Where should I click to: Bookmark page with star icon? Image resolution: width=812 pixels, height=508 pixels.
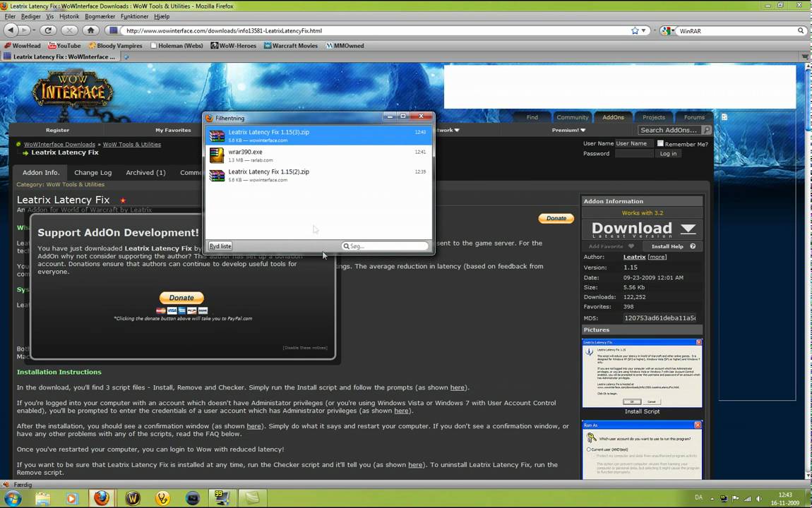coord(635,30)
